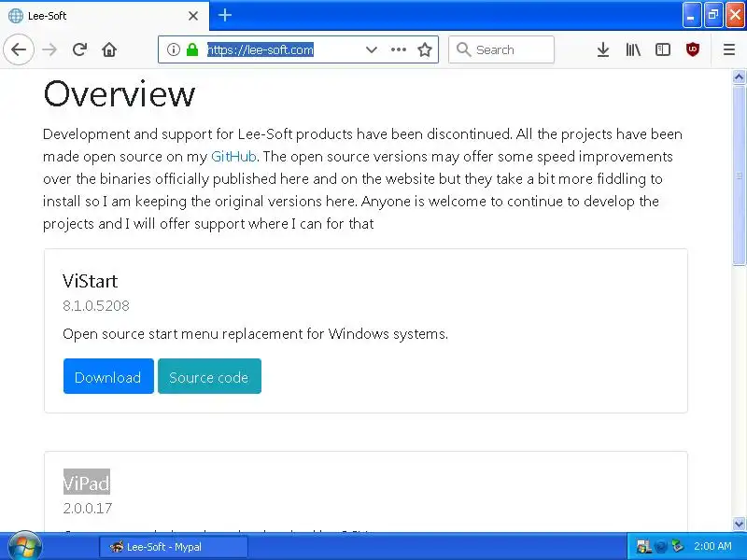Image resolution: width=747 pixels, height=560 pixels.
Task: Download ViStart with the blue button
Action: (x=108, y=376)
